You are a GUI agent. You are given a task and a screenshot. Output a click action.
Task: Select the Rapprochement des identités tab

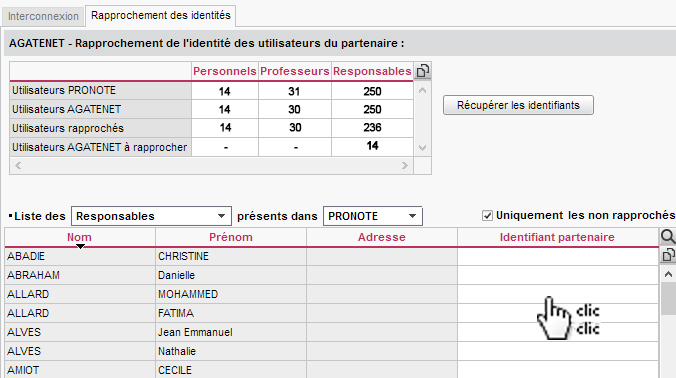click(x=161, y=16)
